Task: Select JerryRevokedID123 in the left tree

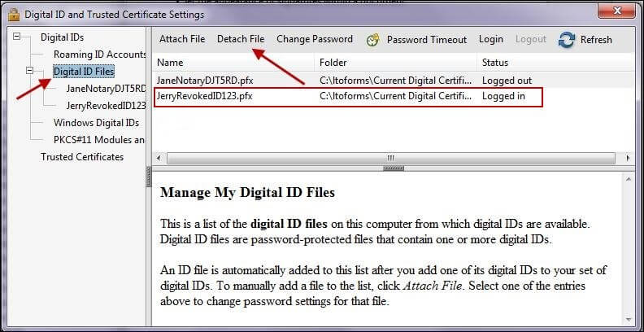Action: click(x=106, y=106)
